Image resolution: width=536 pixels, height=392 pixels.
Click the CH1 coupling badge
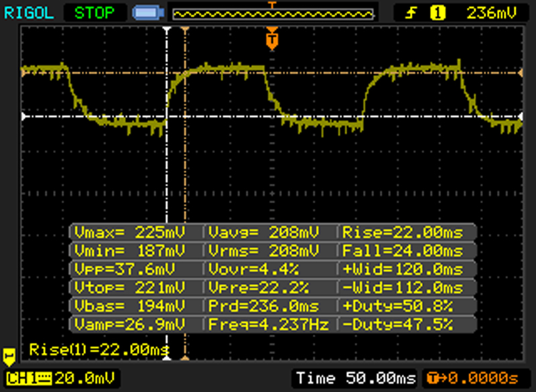click(x=29, y=379)
